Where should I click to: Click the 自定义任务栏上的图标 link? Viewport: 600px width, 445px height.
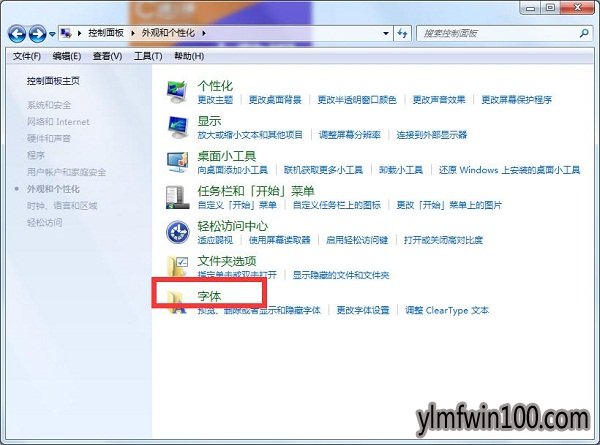[x=337, y=205]
